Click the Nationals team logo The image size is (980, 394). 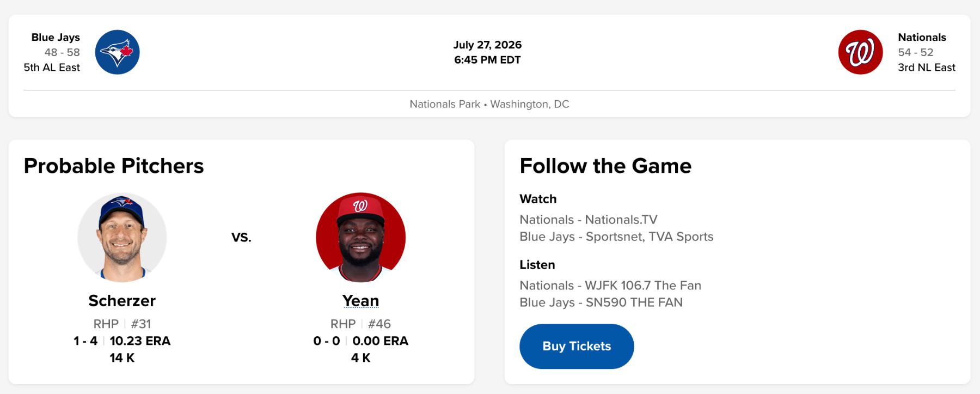click(860, 52)
